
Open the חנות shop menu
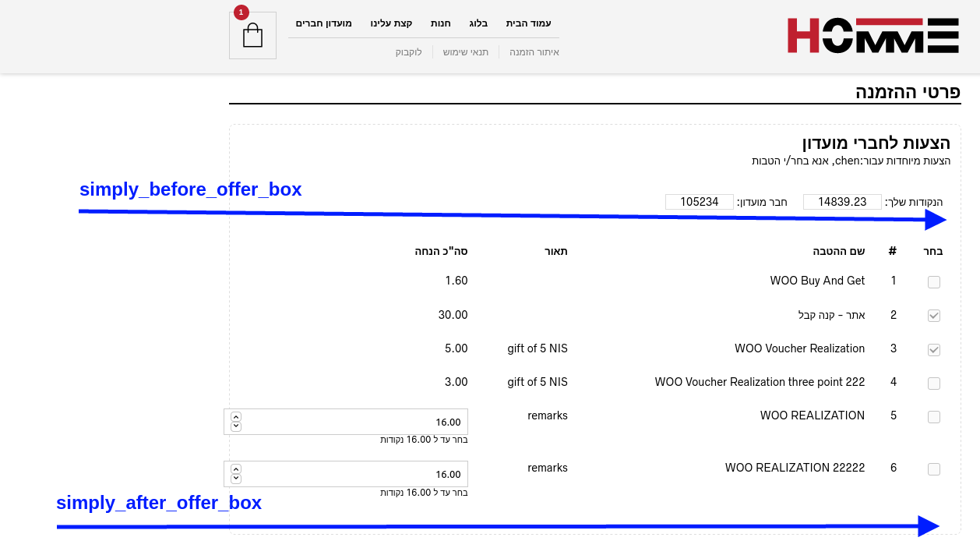tap(441, 23)
